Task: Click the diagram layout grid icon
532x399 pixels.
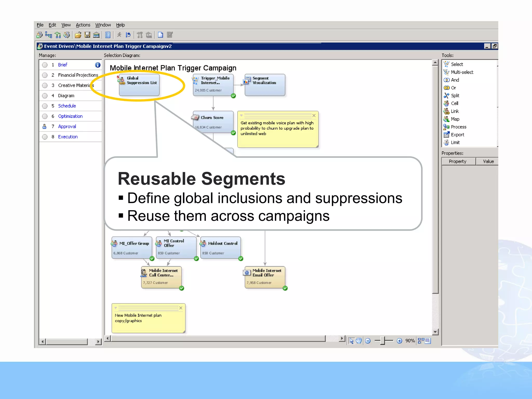Action: 421,341
